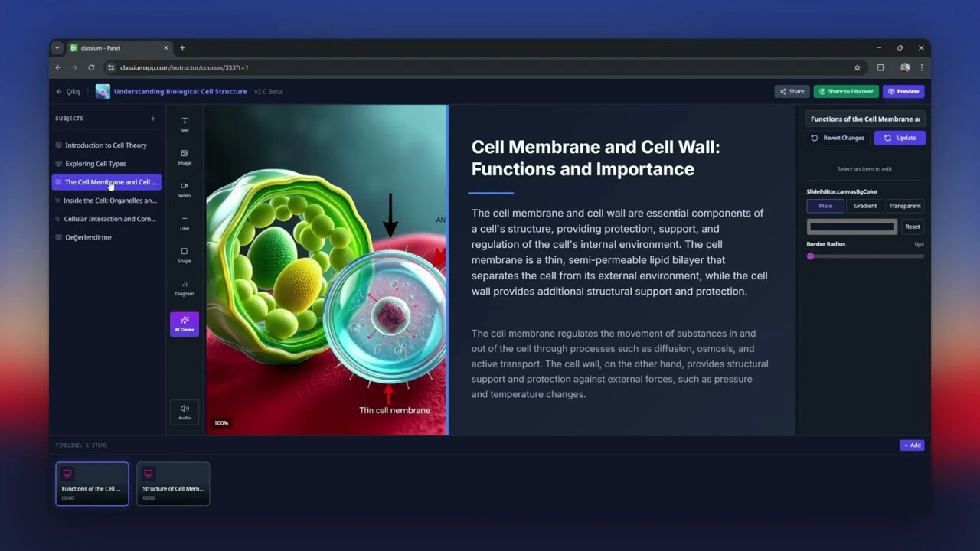Select Functions of the Cell timeline item

pos(92,484)
